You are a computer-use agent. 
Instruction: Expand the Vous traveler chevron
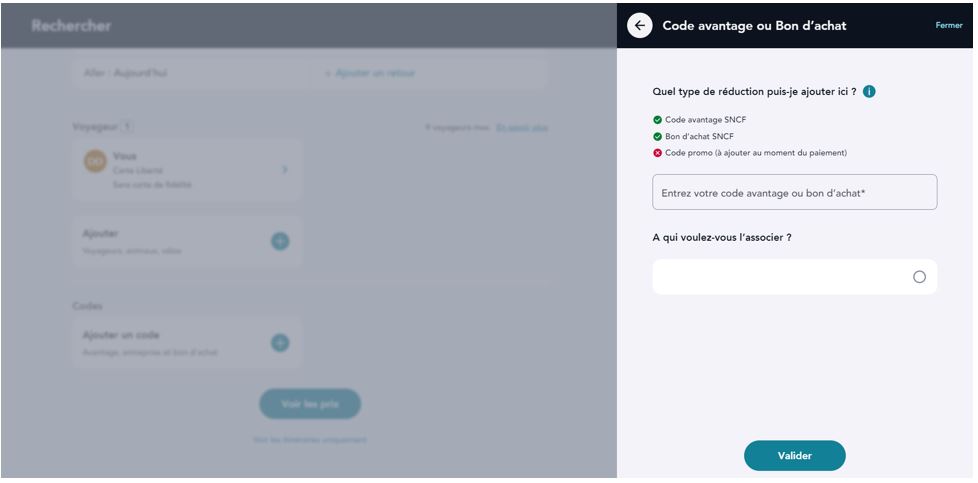(x=284, y=170)
